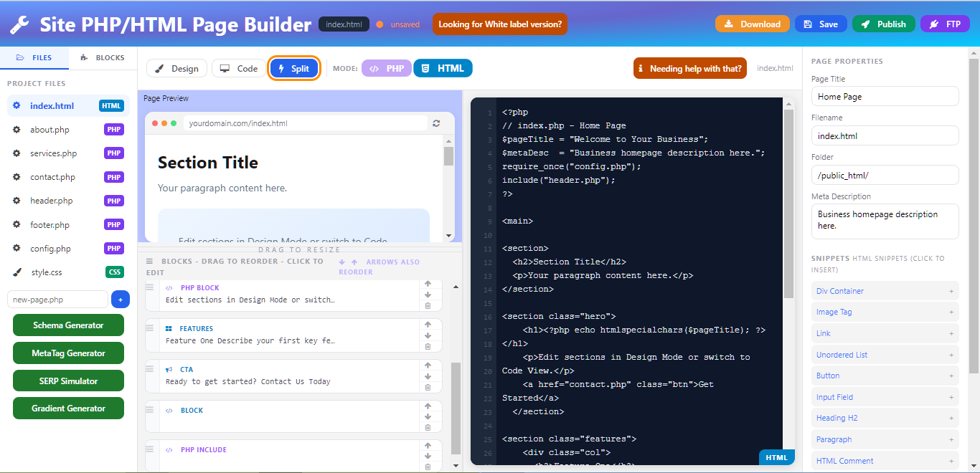
Task: Move the BLOCK block down
Action: coord(428,416)
